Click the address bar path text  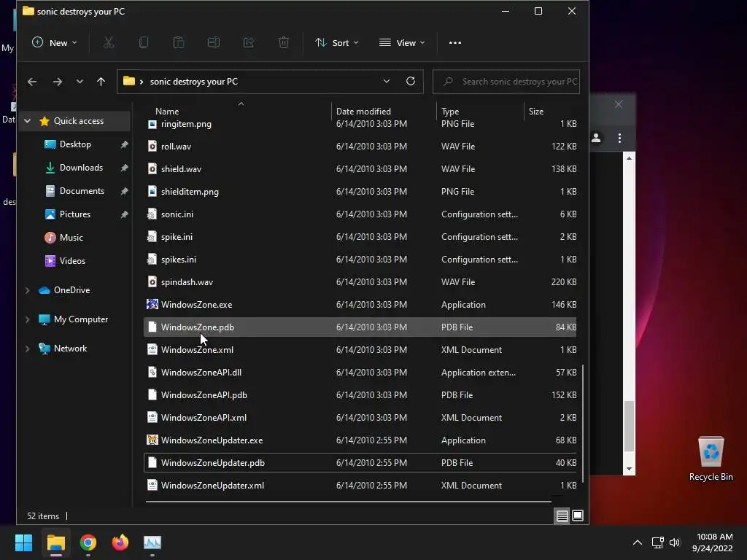[193, 82]
